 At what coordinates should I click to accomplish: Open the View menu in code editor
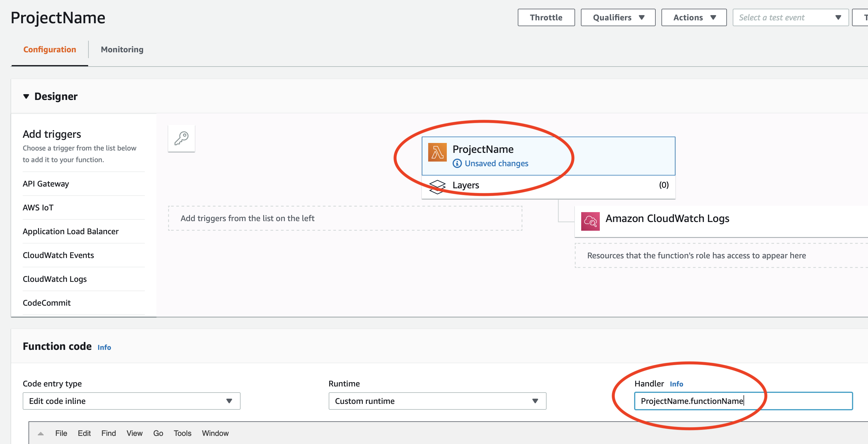coord(134,433)
